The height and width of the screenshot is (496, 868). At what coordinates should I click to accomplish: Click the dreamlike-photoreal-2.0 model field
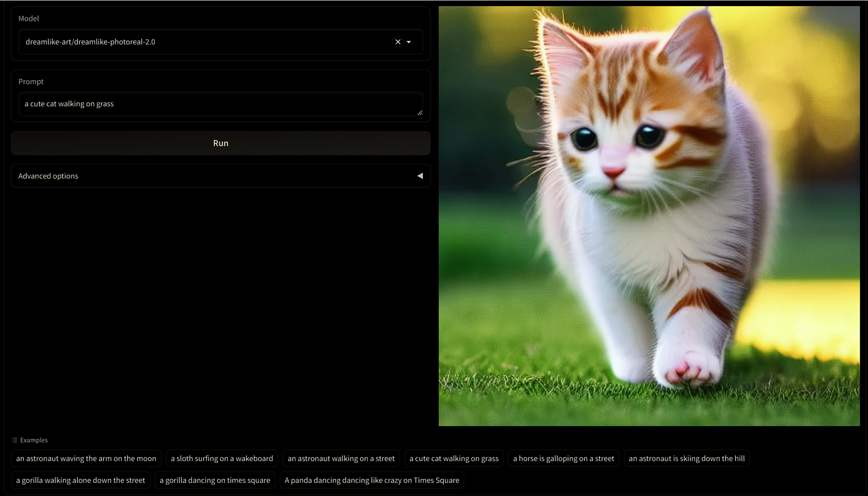(204, 42)
